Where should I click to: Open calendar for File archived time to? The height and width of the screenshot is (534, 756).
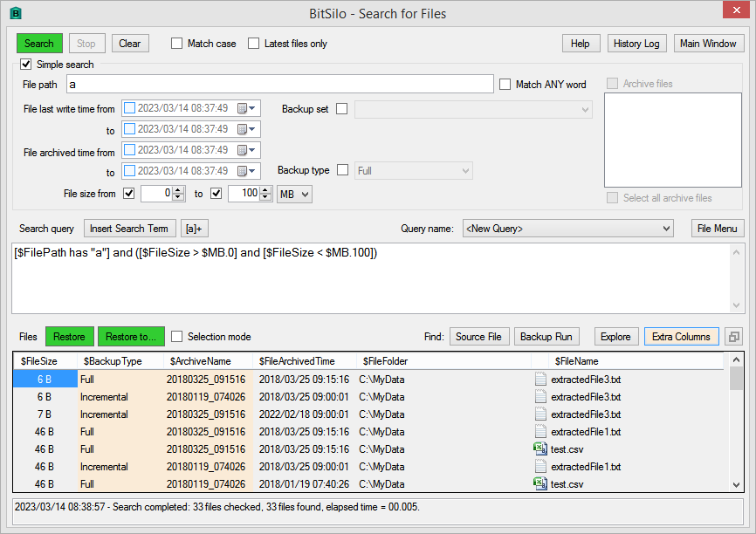click(x=246, y=171)
